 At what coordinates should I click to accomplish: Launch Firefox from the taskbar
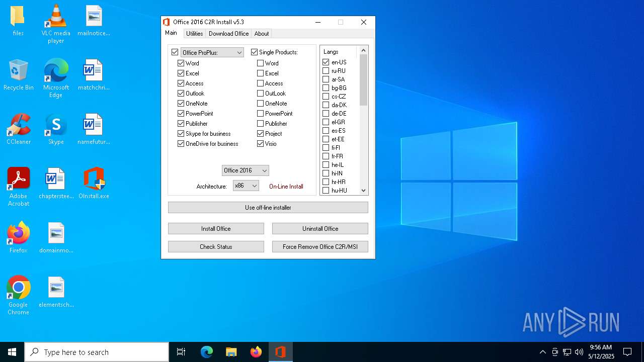tap(256, 352)
